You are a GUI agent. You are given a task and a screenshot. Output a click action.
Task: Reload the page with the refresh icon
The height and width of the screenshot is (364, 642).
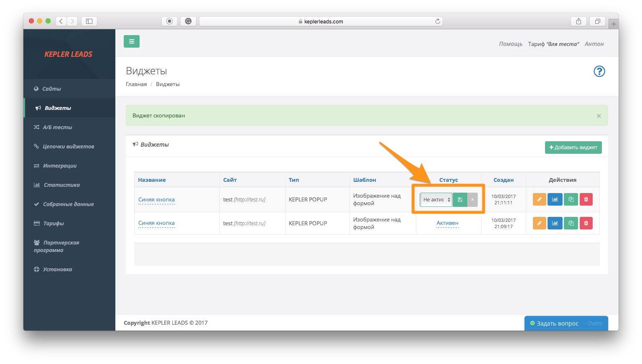pos(438,21)
